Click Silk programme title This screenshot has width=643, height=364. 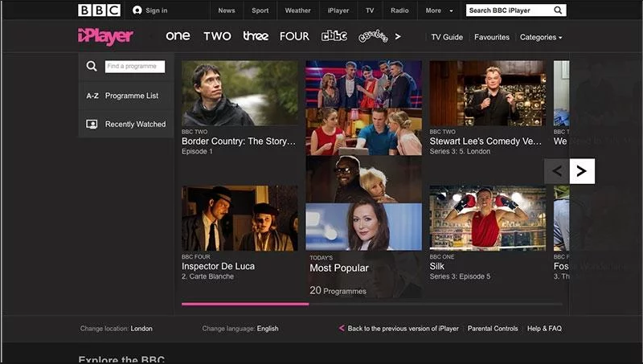(x=436, y=267)
